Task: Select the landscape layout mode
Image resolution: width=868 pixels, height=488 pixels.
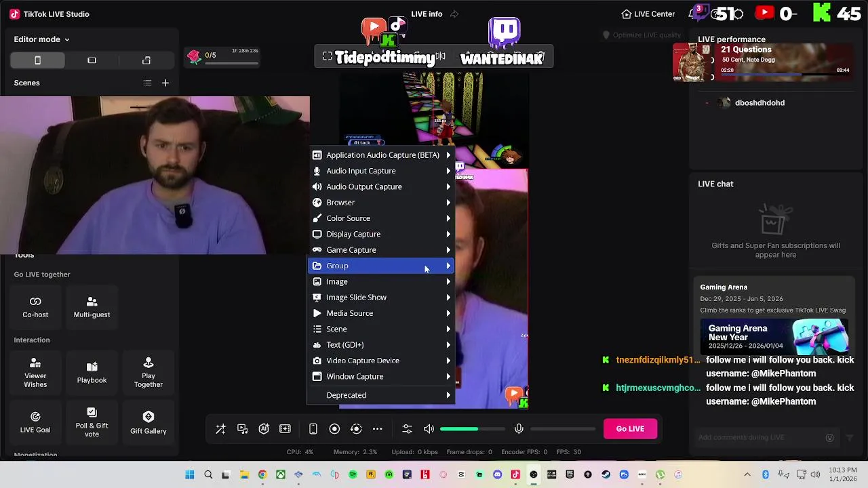Action: (x=92, y=60)
